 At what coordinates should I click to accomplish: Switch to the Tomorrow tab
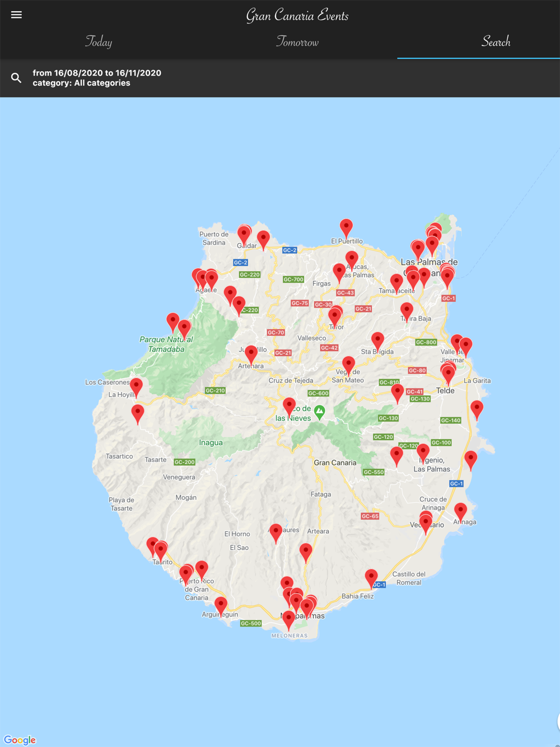(297, 41)
